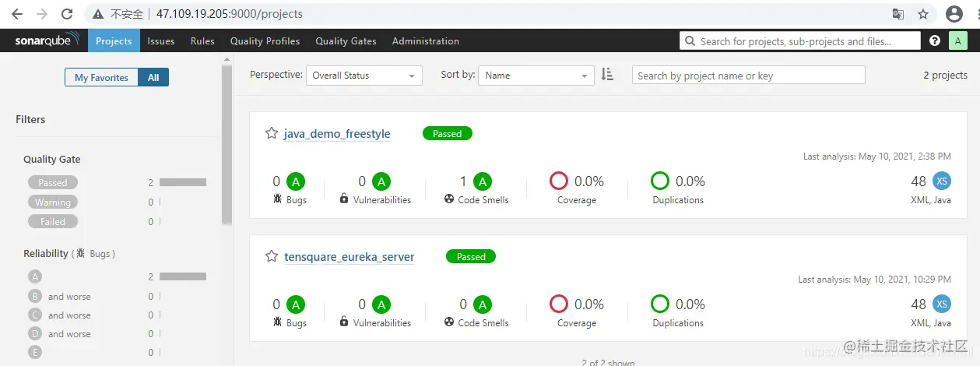Open the Issues tab
The image size is (980, 366).
(x=161, y=40)
